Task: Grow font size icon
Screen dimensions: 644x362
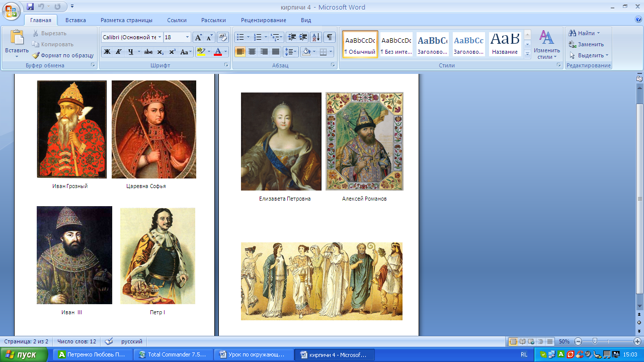Action: [198, 37]
